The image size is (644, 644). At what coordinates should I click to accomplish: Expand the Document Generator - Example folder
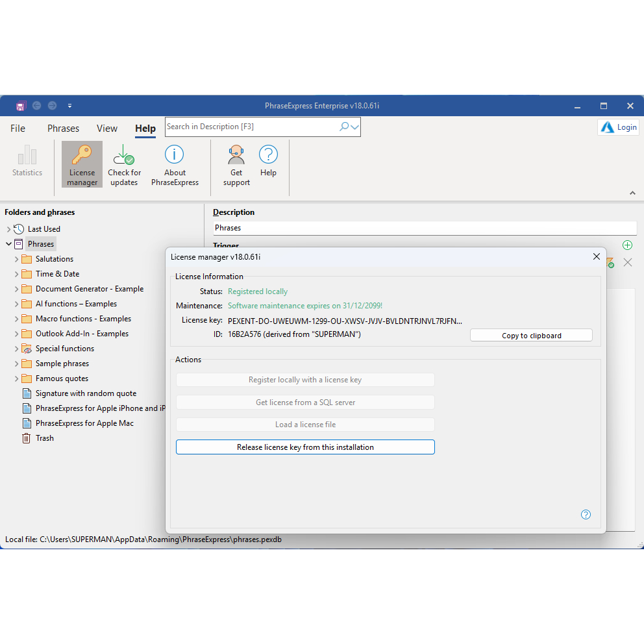pyautogui.click(x=16, y=289)
